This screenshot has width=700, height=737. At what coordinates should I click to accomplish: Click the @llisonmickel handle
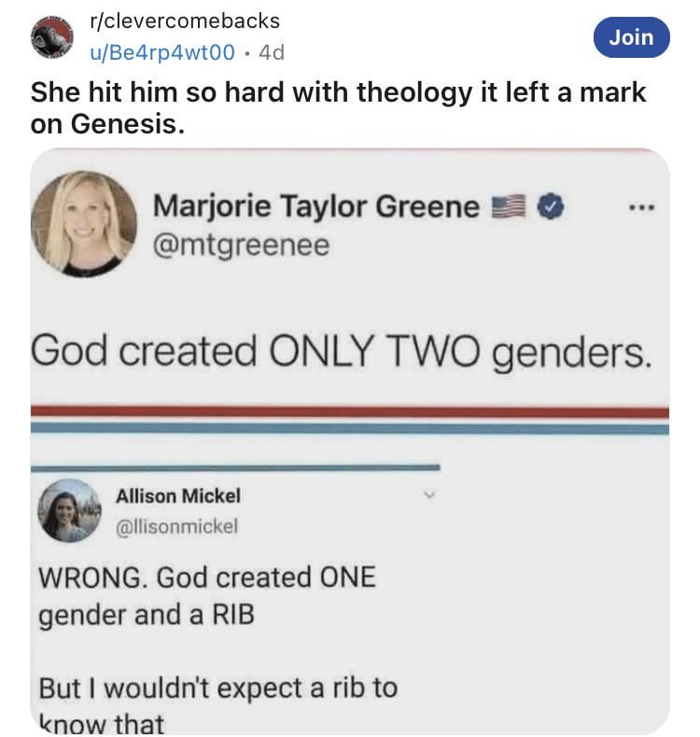(x=176, y=526)
